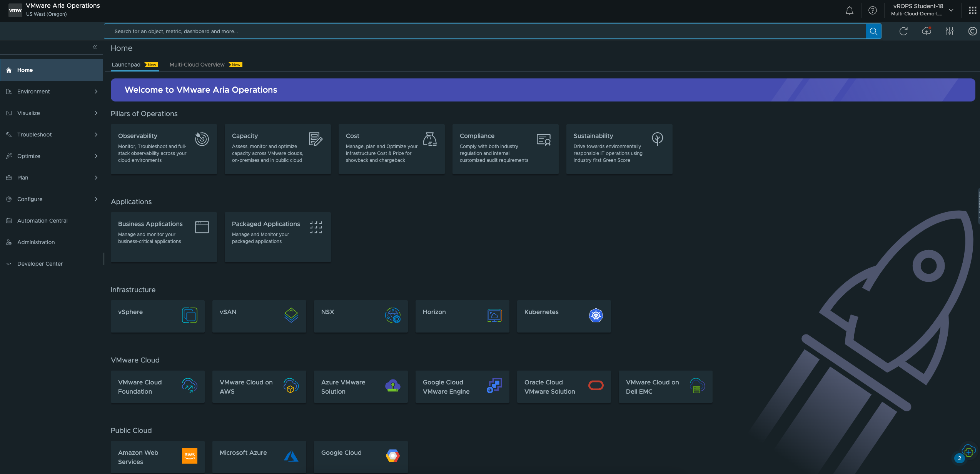Expand the Plan menu chevron

96,178
